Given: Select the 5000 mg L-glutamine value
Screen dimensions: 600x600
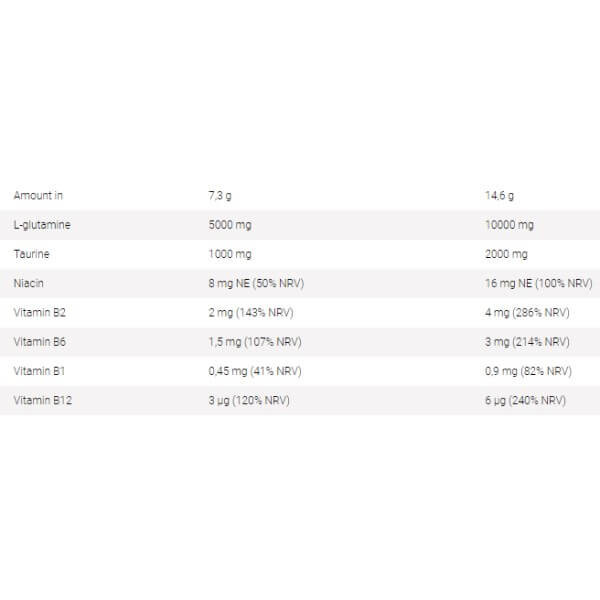Looking at the screenshot, I should coord(228,224).
